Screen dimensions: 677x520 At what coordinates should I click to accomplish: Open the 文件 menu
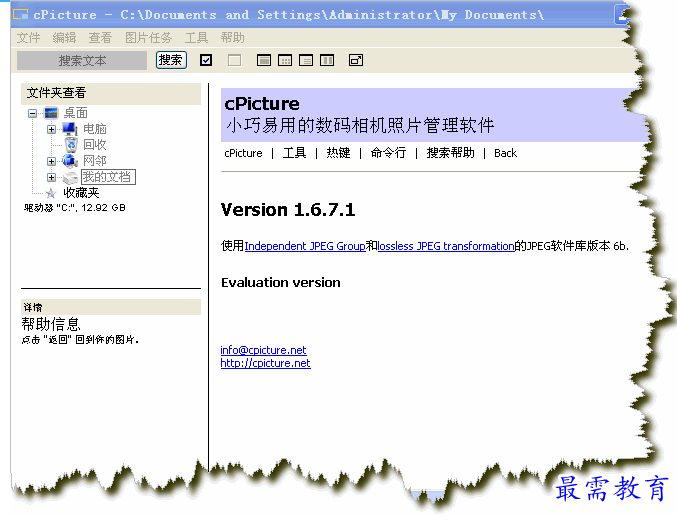tap(28, 38)
